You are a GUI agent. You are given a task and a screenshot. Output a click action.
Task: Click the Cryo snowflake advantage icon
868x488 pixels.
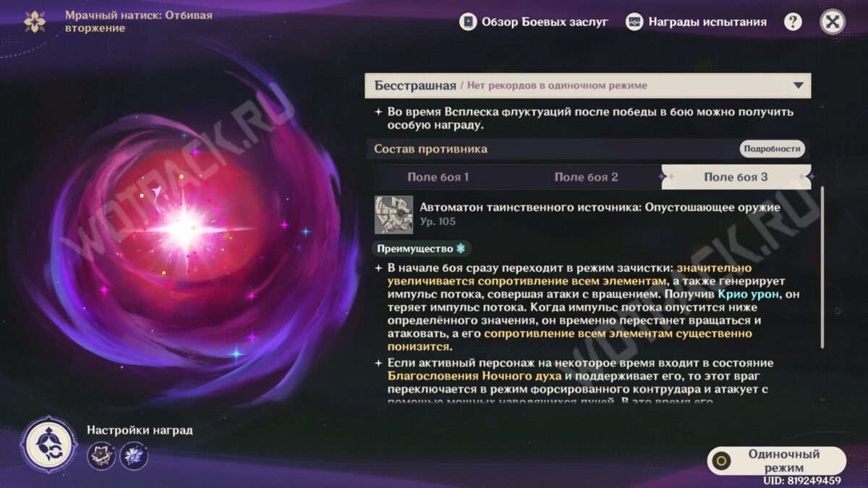pyautogui.click(x=459, y=249)
